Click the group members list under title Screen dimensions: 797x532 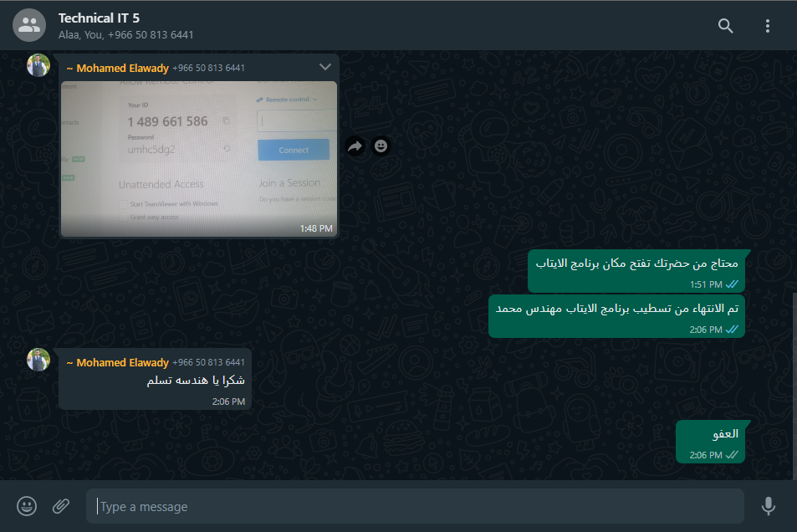pos(125,35)
